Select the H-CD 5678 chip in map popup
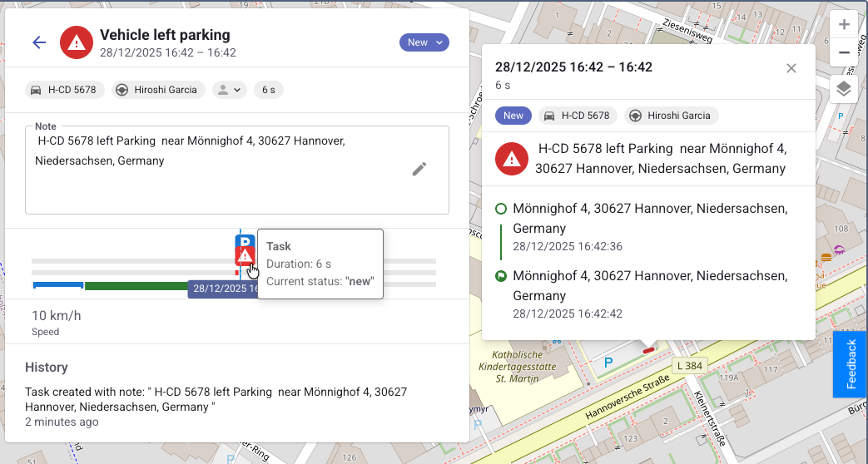 [578, 116]
